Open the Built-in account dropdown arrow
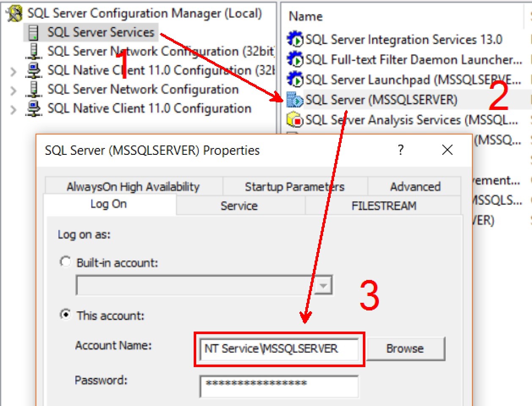The width and height of the screenshot is (532, 406). 323,285
